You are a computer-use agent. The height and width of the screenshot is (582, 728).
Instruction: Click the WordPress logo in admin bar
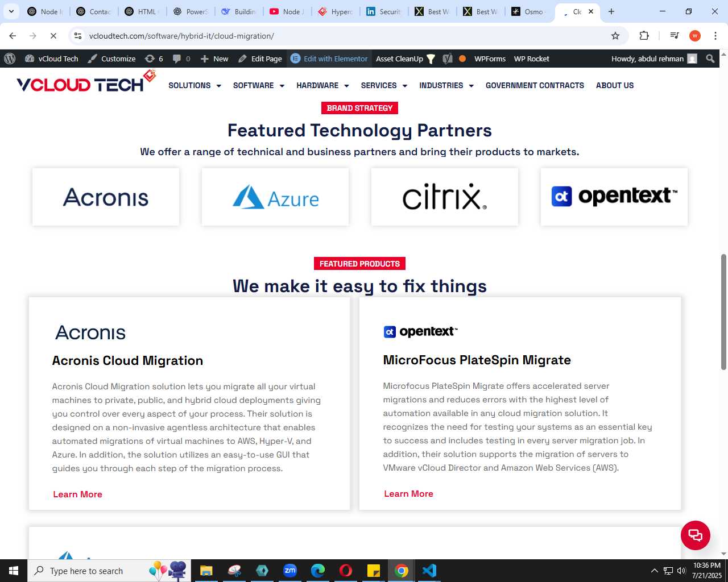[10, 59]
